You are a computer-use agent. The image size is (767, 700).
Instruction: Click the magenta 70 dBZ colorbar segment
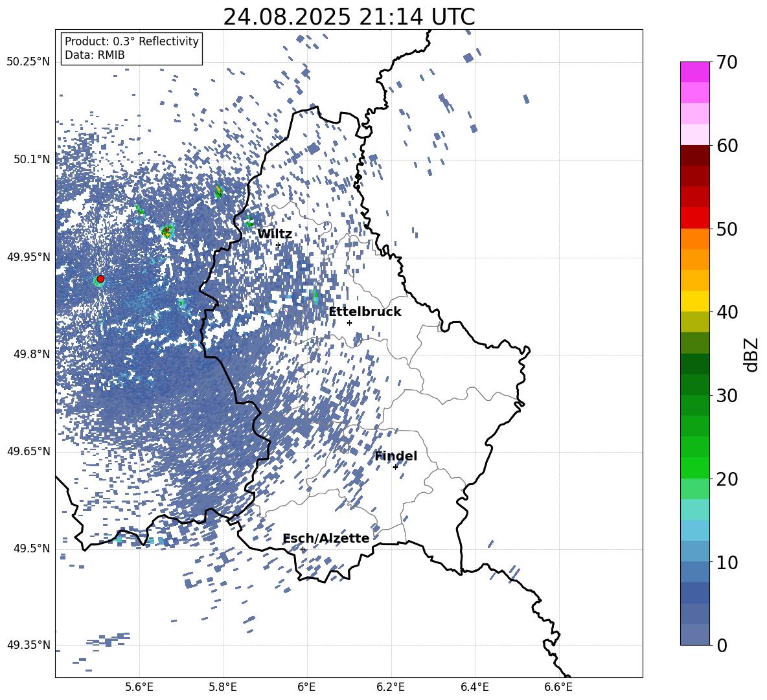click(694, 72)
